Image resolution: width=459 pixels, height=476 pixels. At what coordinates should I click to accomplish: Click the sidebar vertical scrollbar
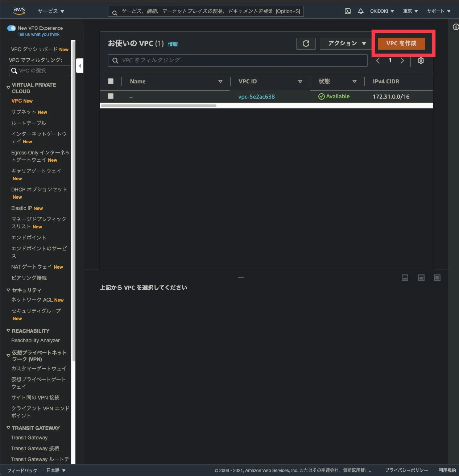pos(74,201)
